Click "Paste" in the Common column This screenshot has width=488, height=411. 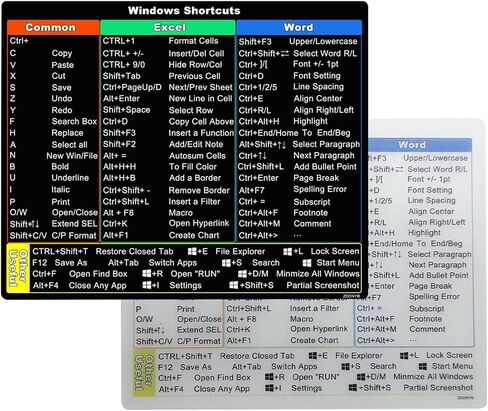tap(63, 65)
